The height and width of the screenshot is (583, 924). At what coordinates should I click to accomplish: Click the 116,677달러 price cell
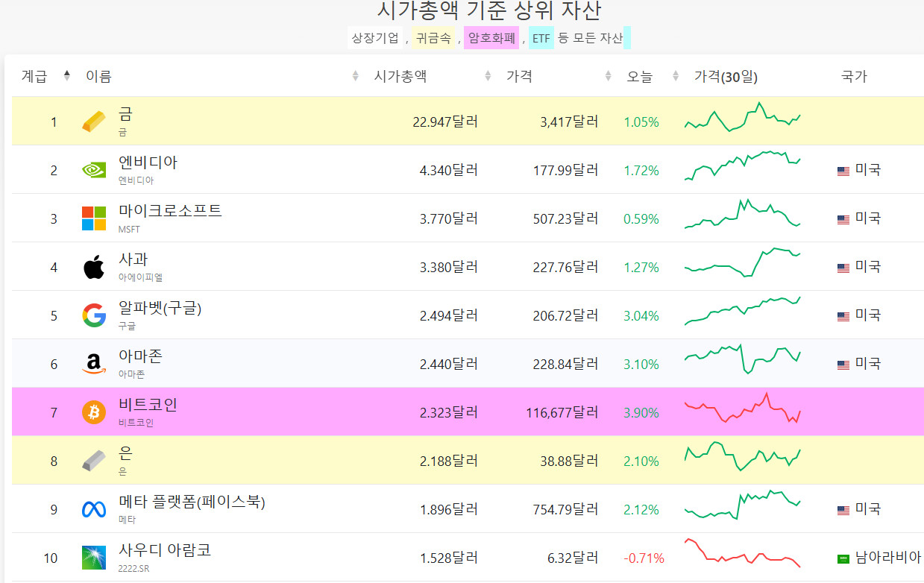[x=562, y=412]
